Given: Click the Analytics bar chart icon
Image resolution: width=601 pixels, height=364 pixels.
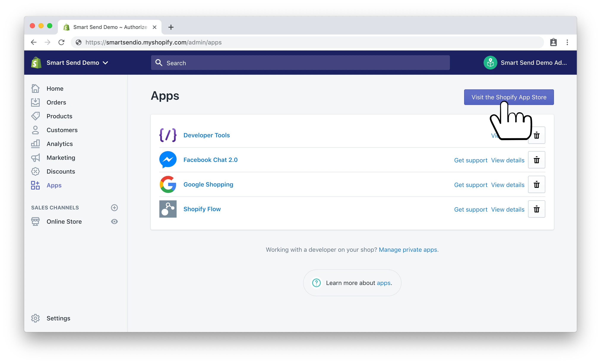Looking at the screenshot, I should 35,144.
